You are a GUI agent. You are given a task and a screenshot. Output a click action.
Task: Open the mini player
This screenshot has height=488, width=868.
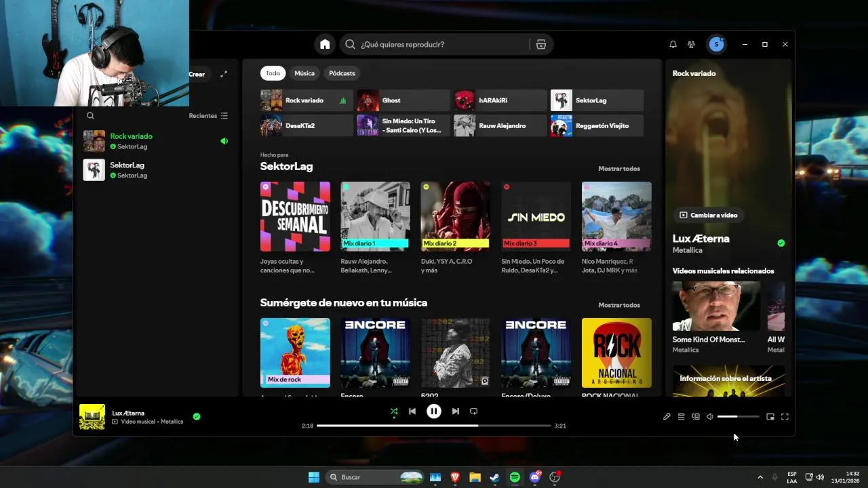(770, 417)
